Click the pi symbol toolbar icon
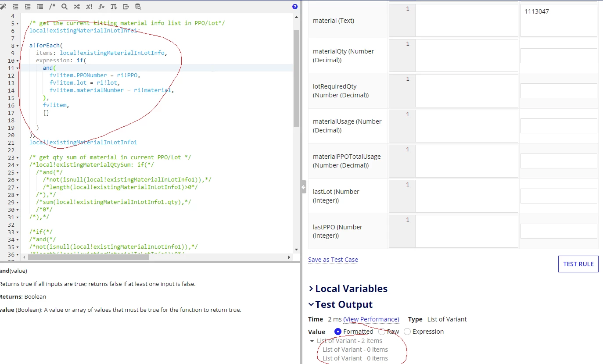The height and width of the screenshot is (364, 603). coord(114,7)
